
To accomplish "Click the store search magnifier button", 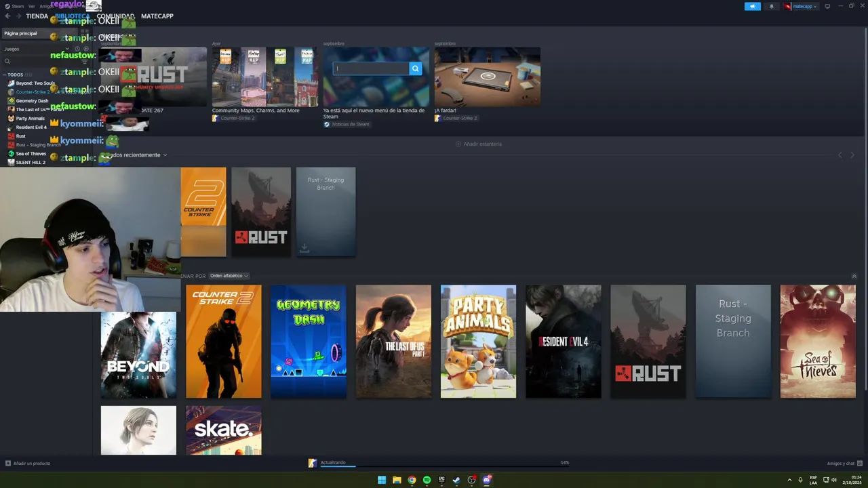I will tap(415, 68).
